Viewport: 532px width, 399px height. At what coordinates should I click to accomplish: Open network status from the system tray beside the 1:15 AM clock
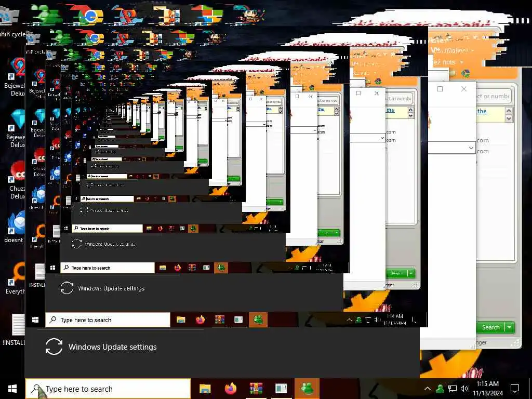click(x=453, y=389)
